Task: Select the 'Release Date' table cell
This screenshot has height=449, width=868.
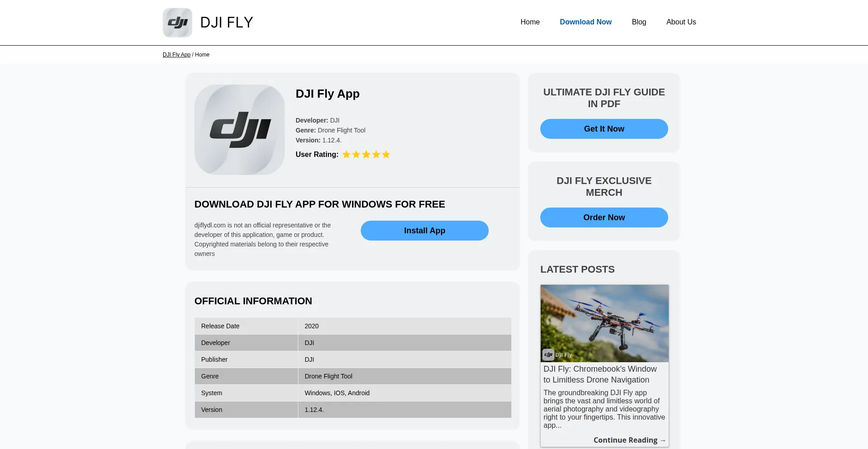Action: point(246,326)
